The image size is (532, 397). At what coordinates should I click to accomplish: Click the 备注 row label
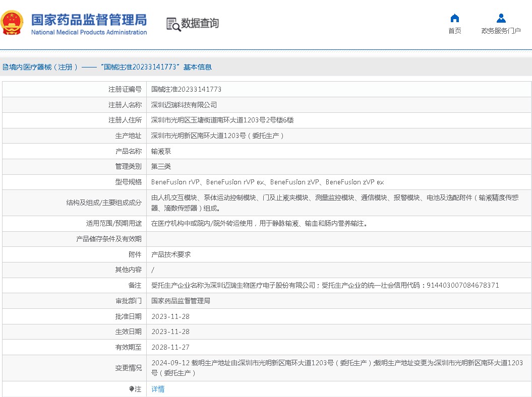[x=135, y=286]
